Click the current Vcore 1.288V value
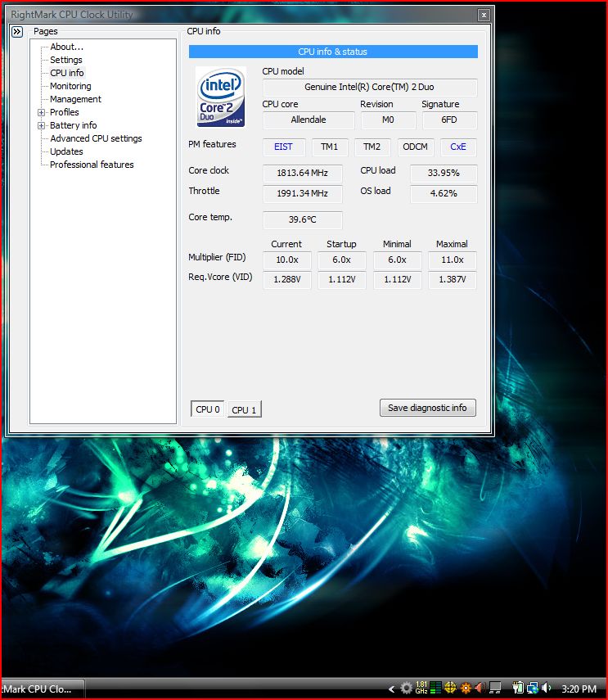Image resolution: width=608 pixels, height=700 pixels. [287, 279]
